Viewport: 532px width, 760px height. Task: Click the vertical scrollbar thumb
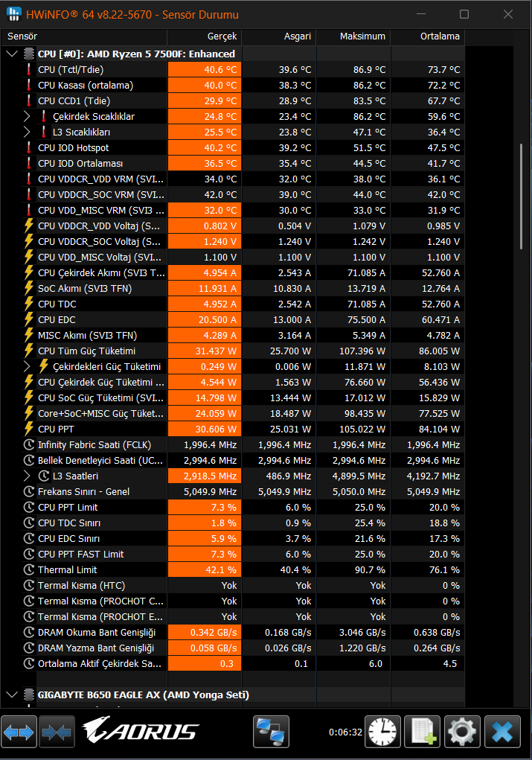pos(522,197)
